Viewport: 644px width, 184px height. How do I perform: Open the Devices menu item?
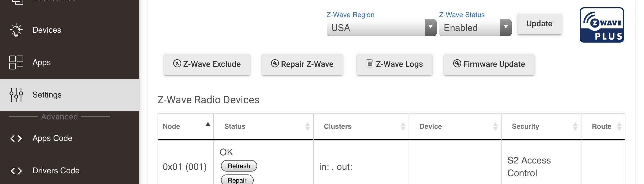point(47,30)
